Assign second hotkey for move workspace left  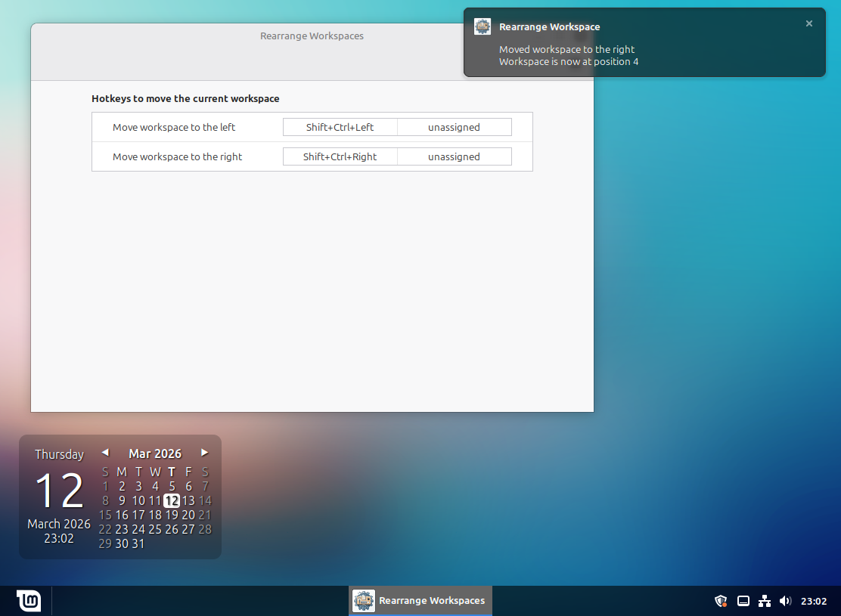click(x=454, y=127)
